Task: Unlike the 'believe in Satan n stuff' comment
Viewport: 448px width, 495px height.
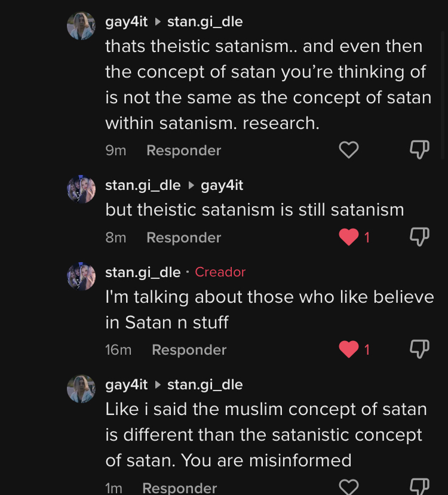Action: coord(349,349)
